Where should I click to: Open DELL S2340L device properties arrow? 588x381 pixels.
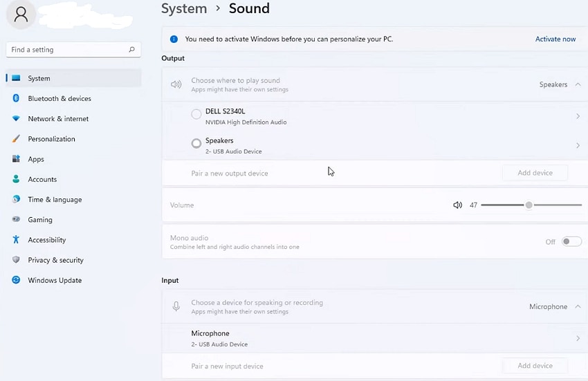578,116
